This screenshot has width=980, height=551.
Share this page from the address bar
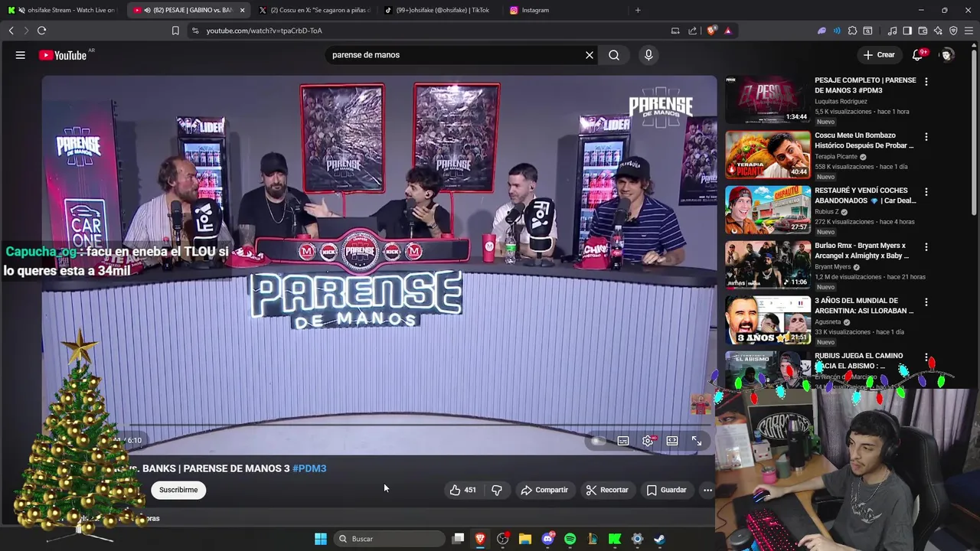692,31
